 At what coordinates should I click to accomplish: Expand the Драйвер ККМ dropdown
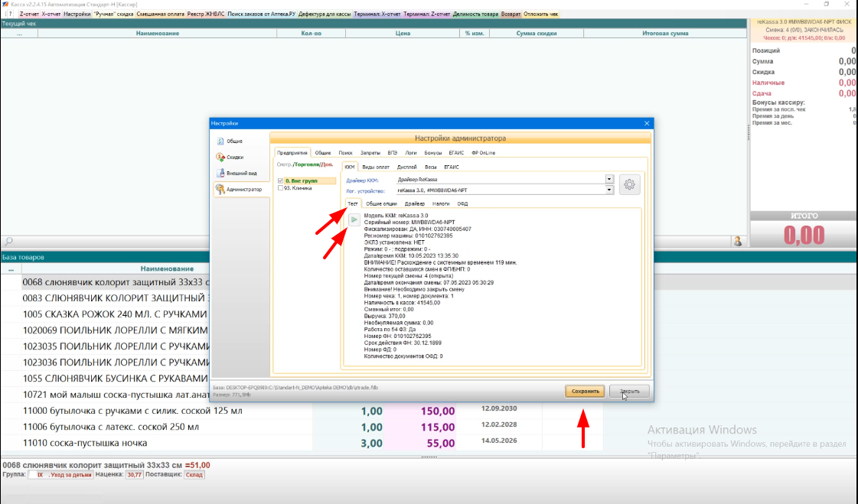click(x=609, y=179)
